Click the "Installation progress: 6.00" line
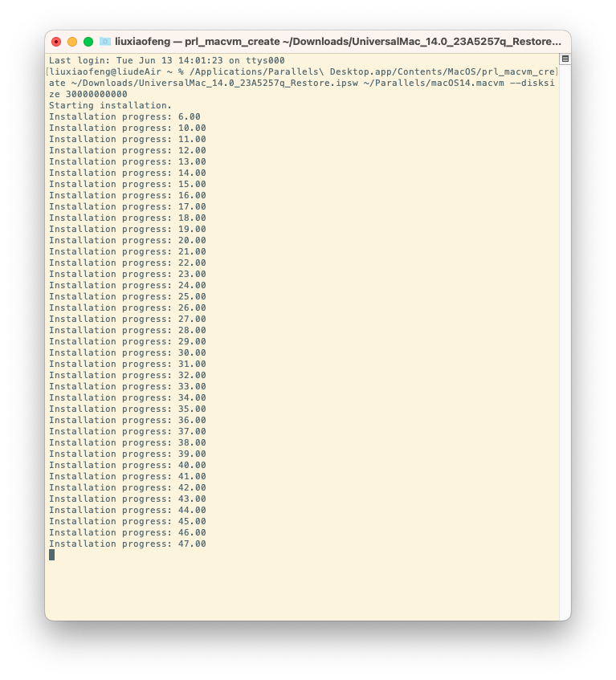The width and height of the screenshot is (616, 680). click(124, 116)
